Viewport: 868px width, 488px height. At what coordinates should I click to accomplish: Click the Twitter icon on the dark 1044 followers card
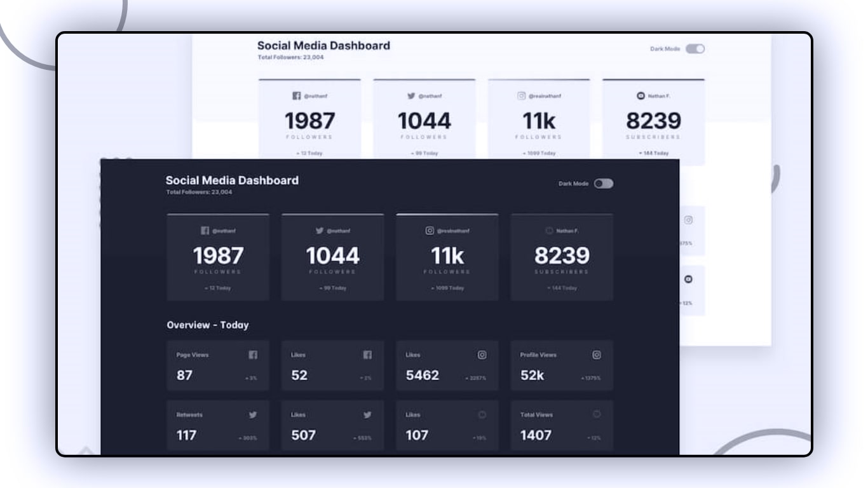click(x=320, y=231)
